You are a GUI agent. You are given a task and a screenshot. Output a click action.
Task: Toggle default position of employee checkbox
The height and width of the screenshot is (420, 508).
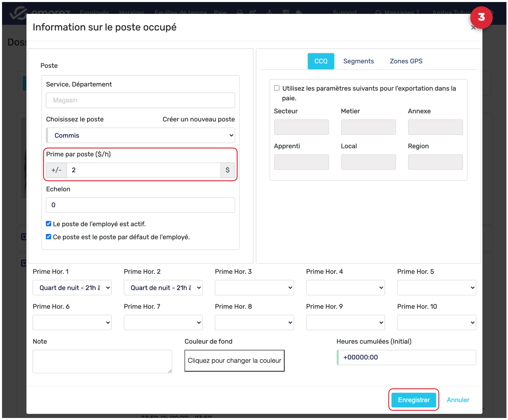click(x=49, y=237)
